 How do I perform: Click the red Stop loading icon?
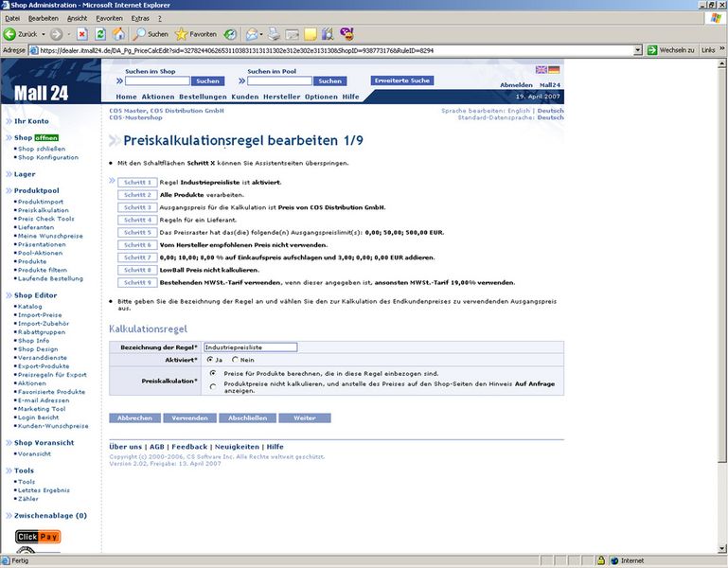pos(82,34)
